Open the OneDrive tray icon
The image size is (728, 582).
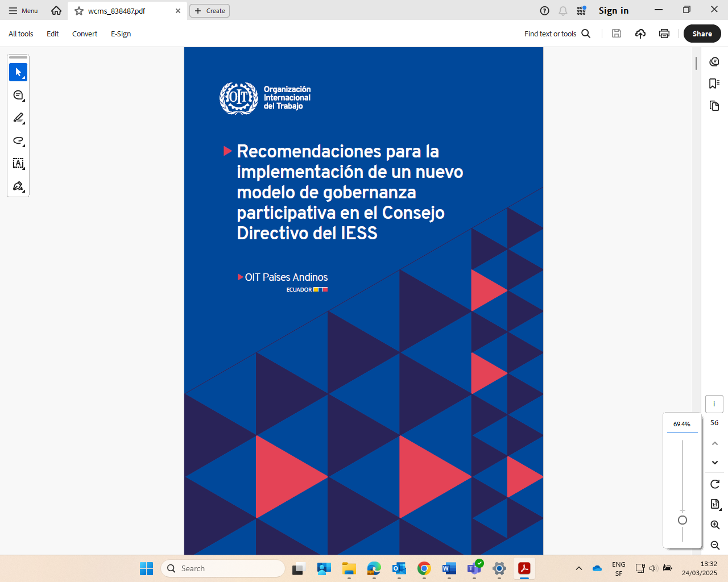(x=597, y=568)
